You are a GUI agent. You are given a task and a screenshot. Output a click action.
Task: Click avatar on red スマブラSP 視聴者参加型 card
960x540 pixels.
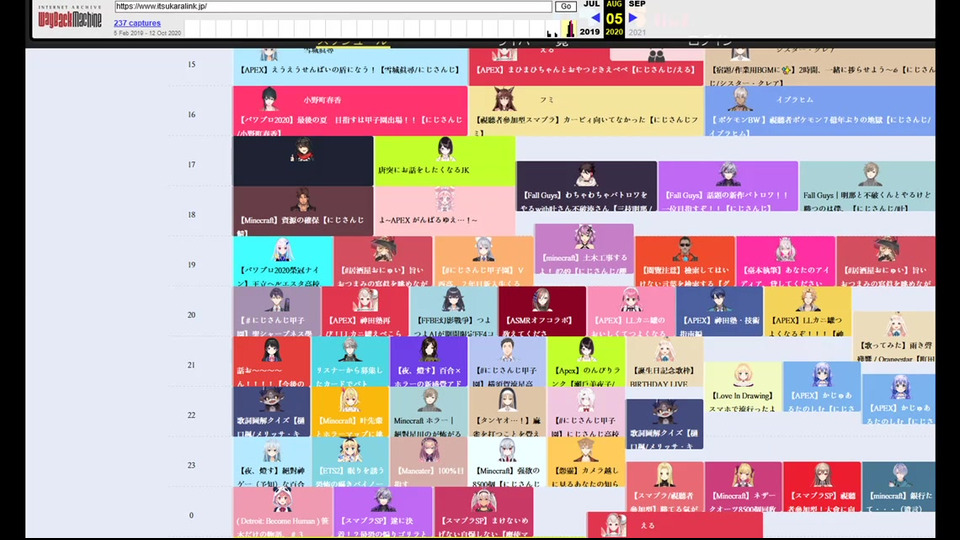[822, 476]
